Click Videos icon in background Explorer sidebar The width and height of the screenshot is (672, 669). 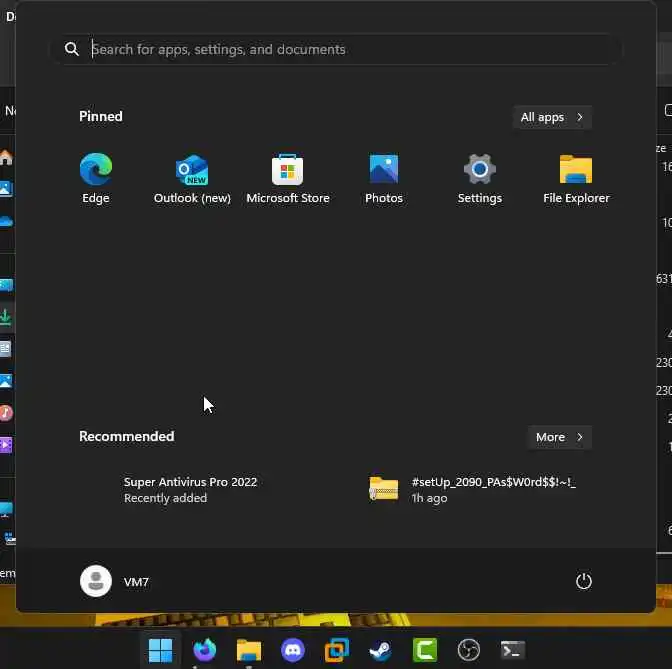coord(6,445)
